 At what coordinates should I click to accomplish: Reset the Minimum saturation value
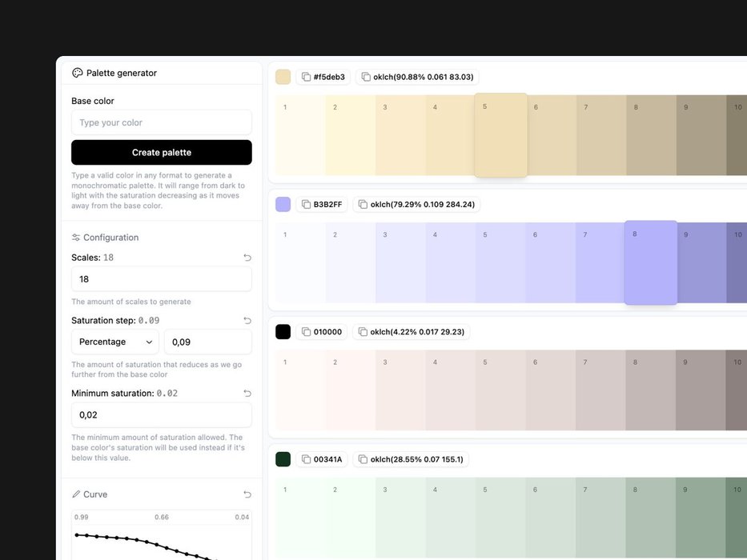[247, 393]
